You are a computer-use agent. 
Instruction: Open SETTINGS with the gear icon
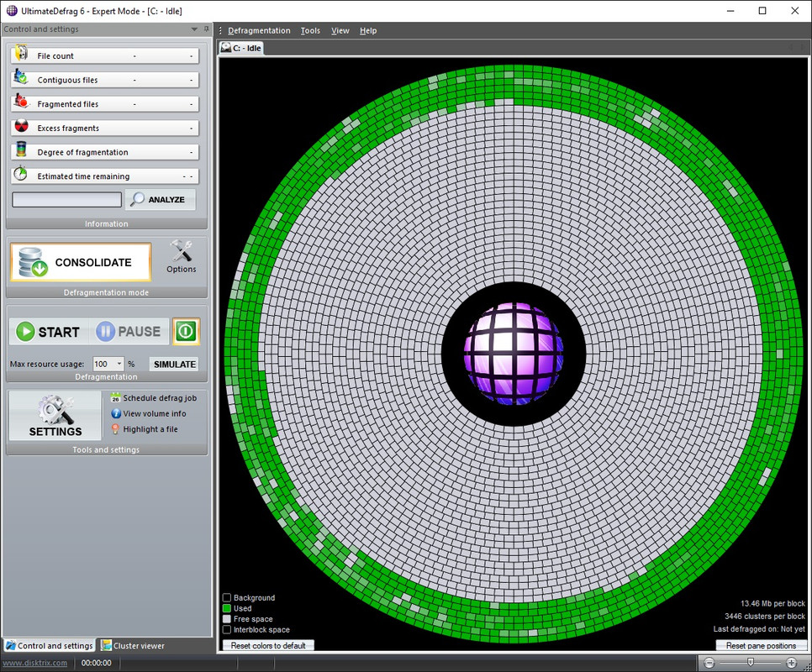point(55,417)
